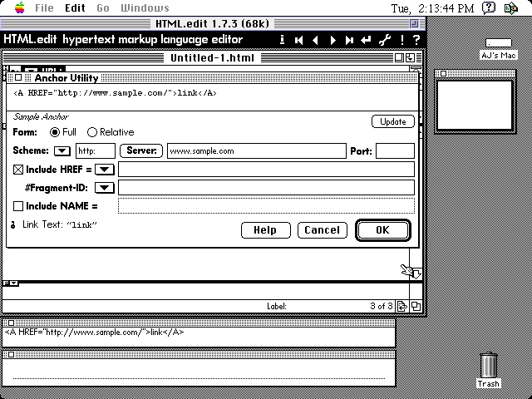This screenshot has height=399, width=532.
Task: Open the Scheme dropdown menu
Action: click(x=62, y=151)
